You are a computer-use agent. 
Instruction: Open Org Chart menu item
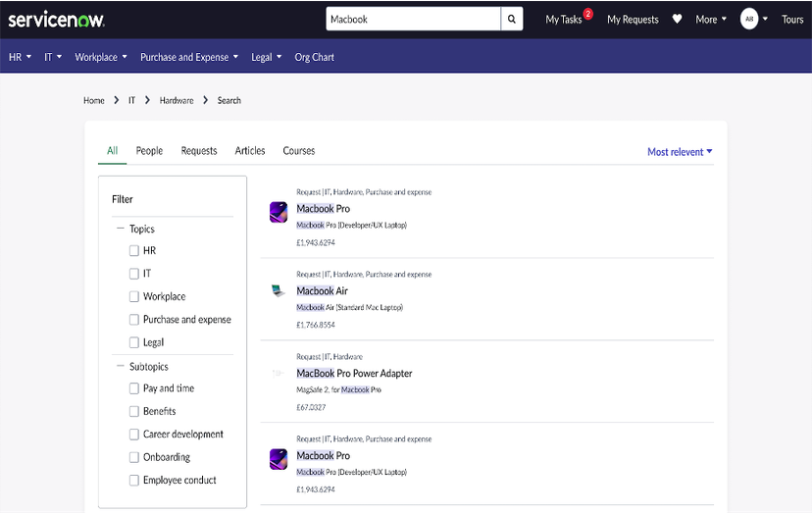click(x=315, y=57)
